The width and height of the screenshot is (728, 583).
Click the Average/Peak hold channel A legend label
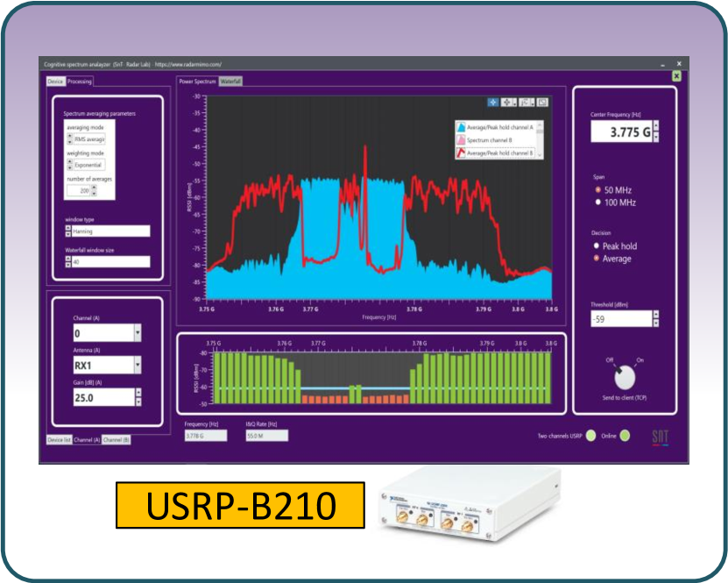[x=500, y=127]
